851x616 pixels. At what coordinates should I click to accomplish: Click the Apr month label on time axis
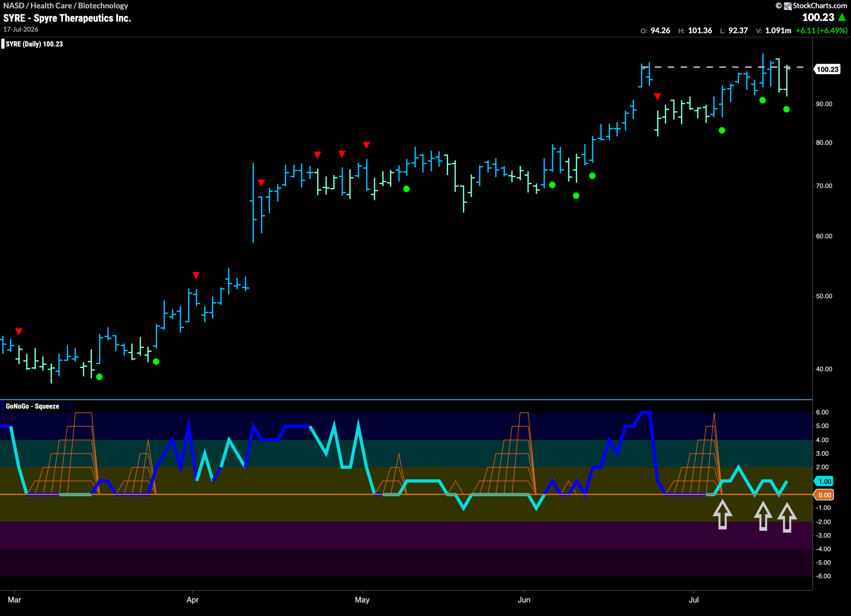[192, 599]
